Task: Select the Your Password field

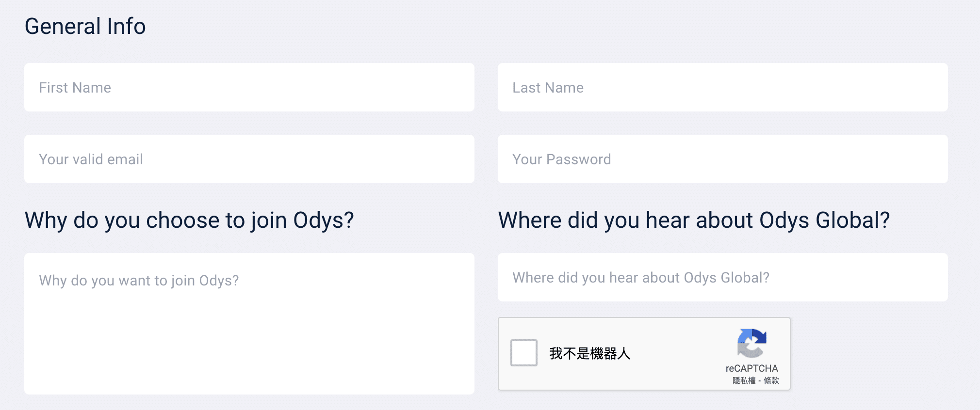Action: [x=723, y=159]
